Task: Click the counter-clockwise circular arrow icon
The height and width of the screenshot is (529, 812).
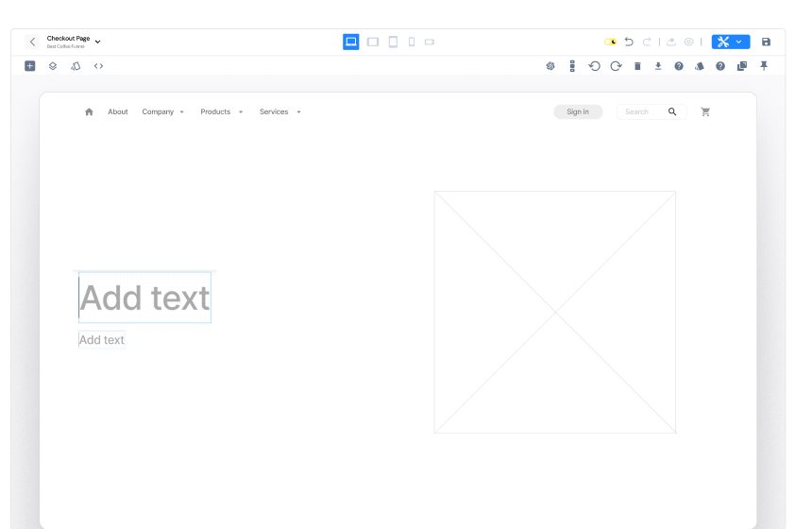Action: point(594,66)
